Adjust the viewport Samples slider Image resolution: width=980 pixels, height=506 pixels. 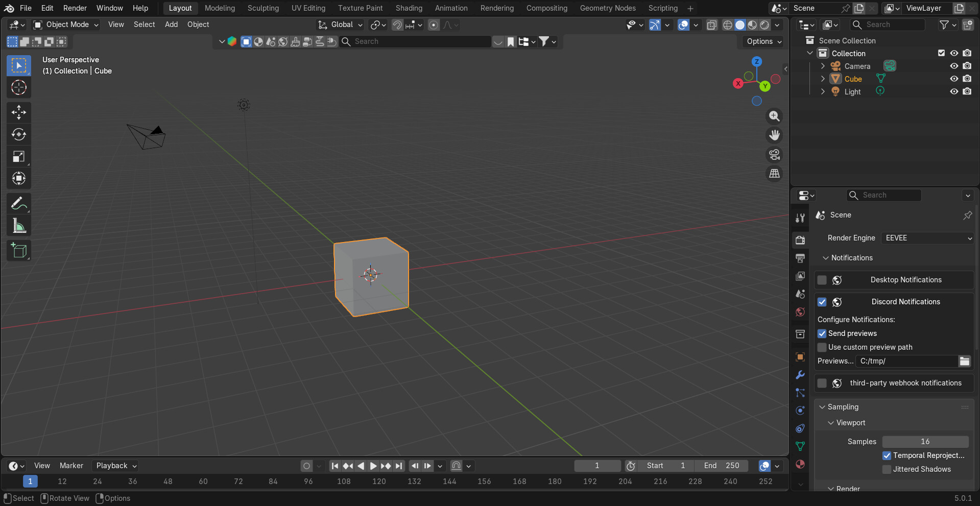click(925, 442)
